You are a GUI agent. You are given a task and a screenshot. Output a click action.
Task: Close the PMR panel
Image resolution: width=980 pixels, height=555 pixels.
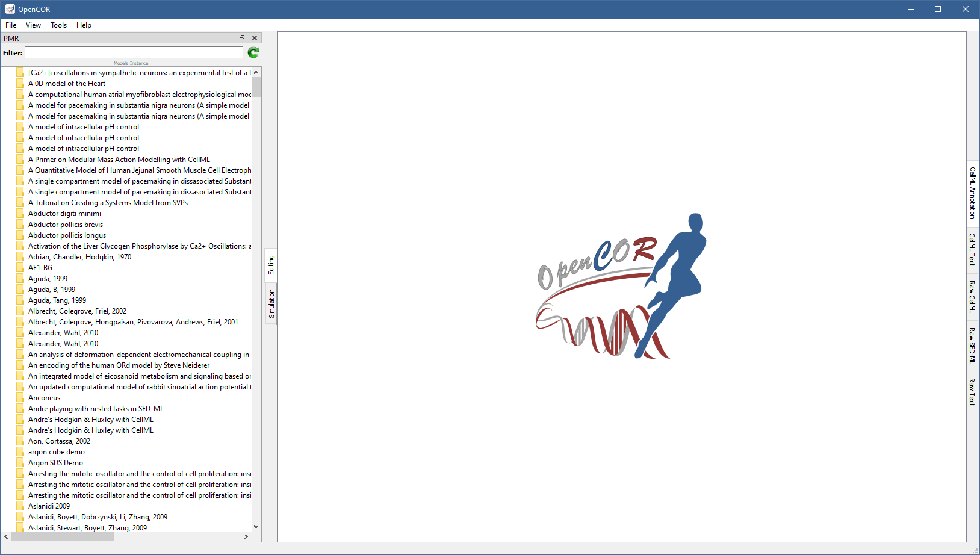click(255, 38)
